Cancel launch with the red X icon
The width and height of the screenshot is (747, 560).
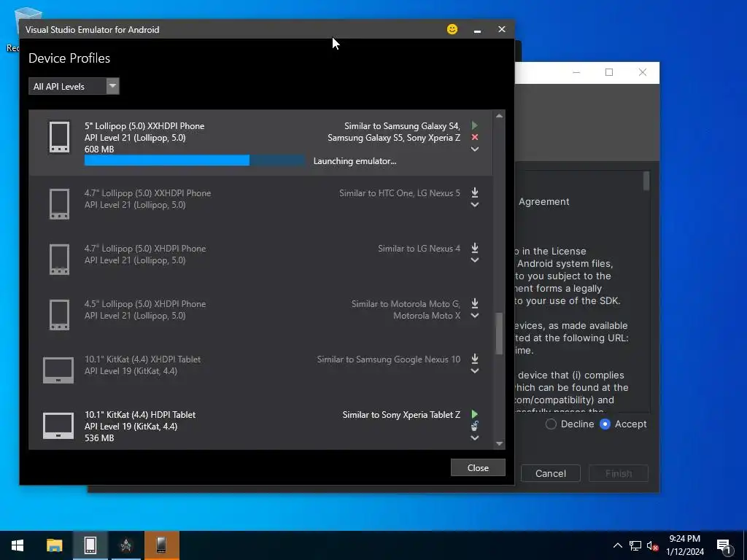click(474, 137)
